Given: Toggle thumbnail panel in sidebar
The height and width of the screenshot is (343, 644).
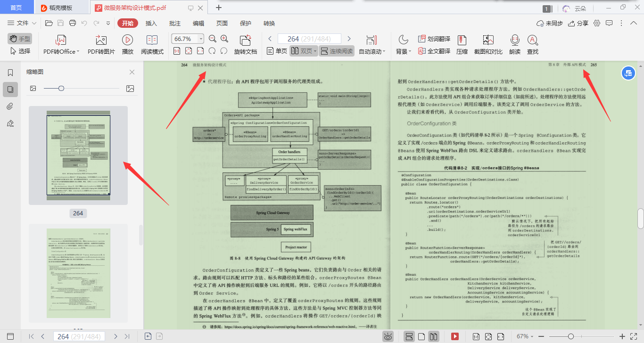Looking at the screenshot, I should pyautogui.click(x=10, y=89).
